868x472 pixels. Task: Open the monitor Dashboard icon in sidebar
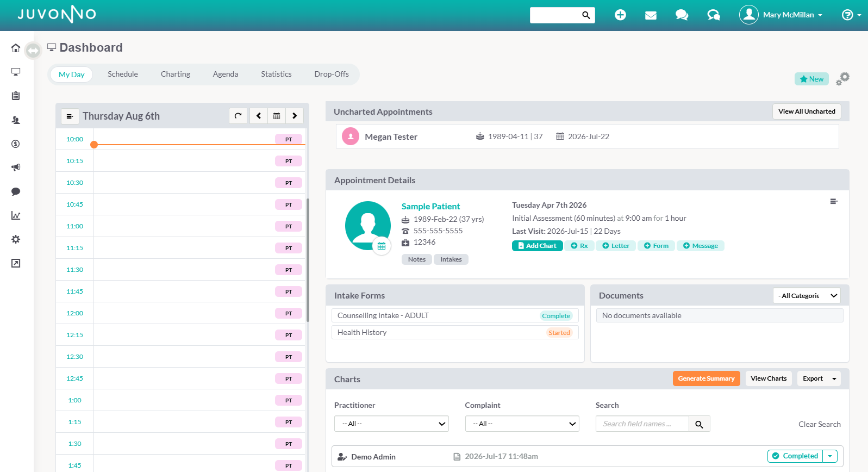(16, 72)
